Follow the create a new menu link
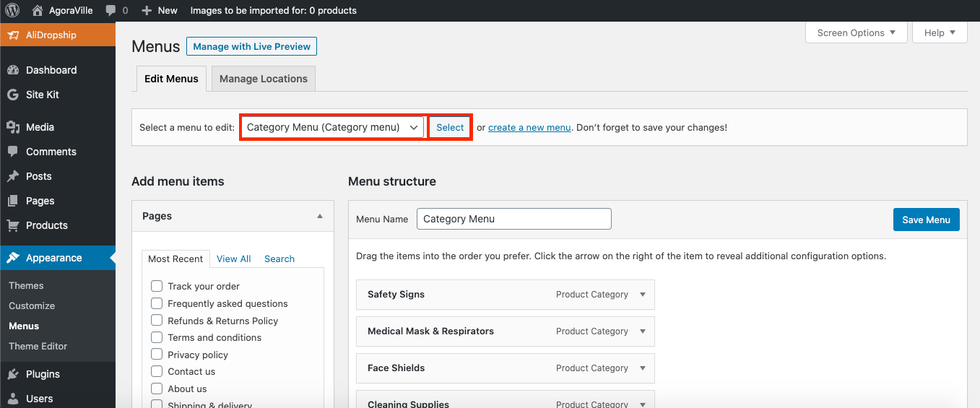This screenshot has width=980, height=408. [529, 127]
